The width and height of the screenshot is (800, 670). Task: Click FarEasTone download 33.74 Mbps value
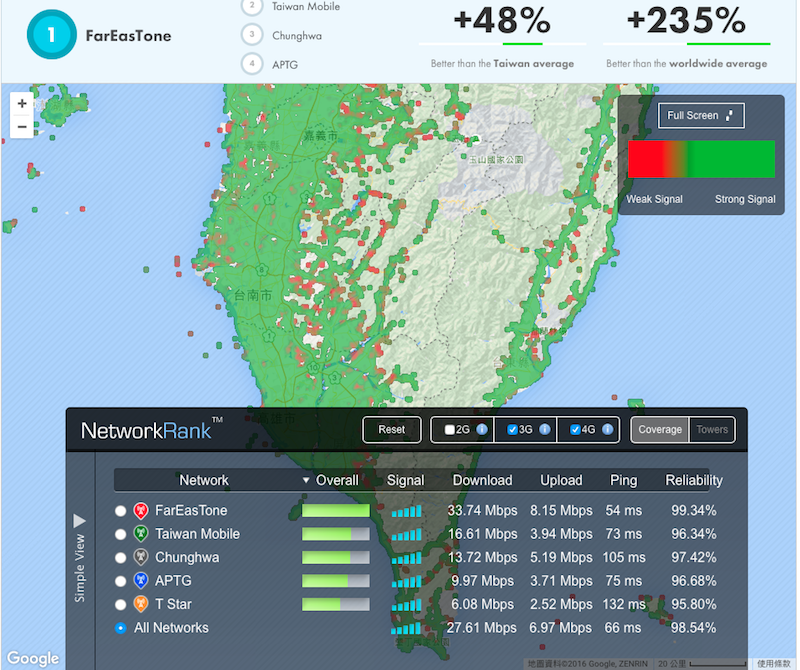pos(482,511)
